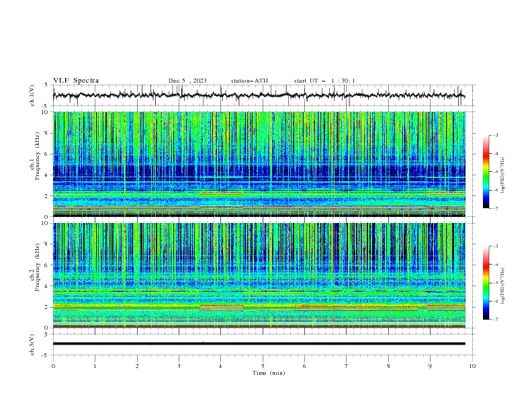Click the ch.2 spectrogram panel
The image size is (532, 411).
pyautogui.click(x=259, y=275)
